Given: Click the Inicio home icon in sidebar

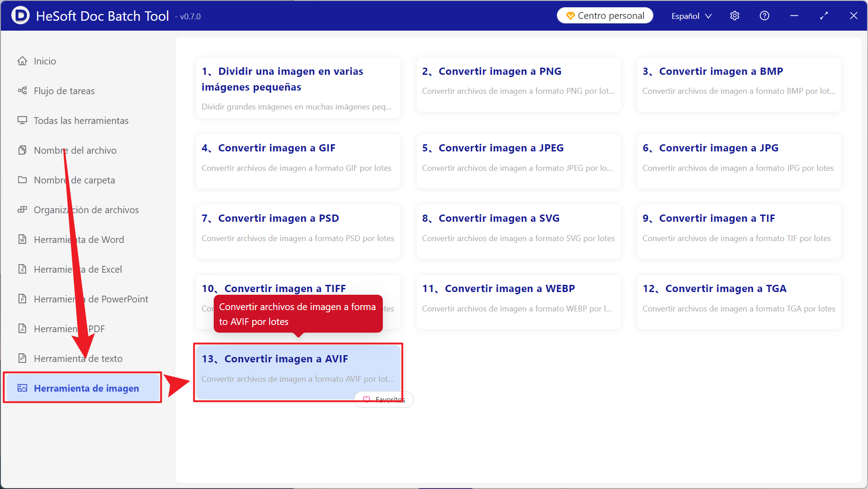Looking at the screenshot, I should 22,61.
